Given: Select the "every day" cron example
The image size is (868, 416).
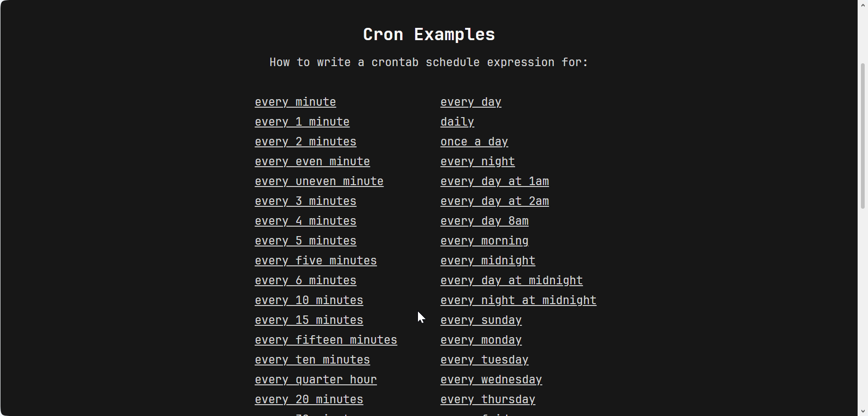Looking at the screenshot, I should [471, 102].
